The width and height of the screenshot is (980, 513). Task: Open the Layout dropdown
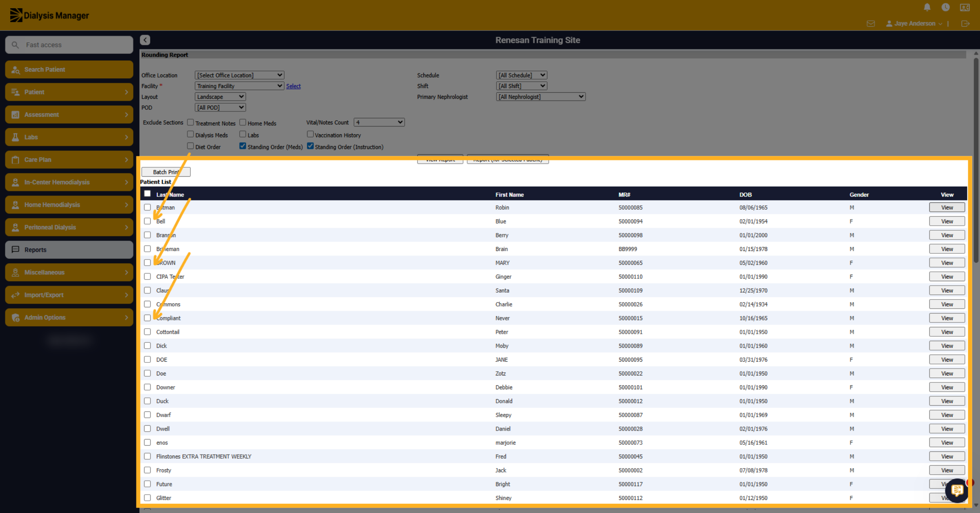(x=220, y=97)
